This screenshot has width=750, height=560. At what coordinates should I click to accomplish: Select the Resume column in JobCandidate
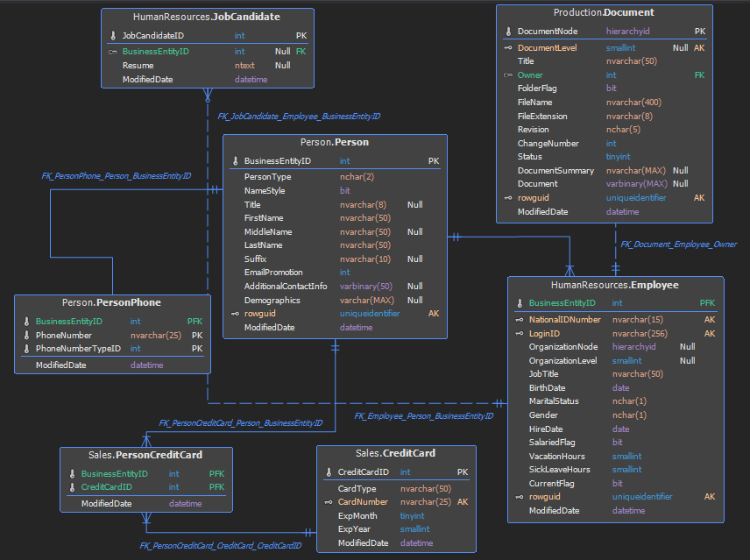tap(207, 66)
